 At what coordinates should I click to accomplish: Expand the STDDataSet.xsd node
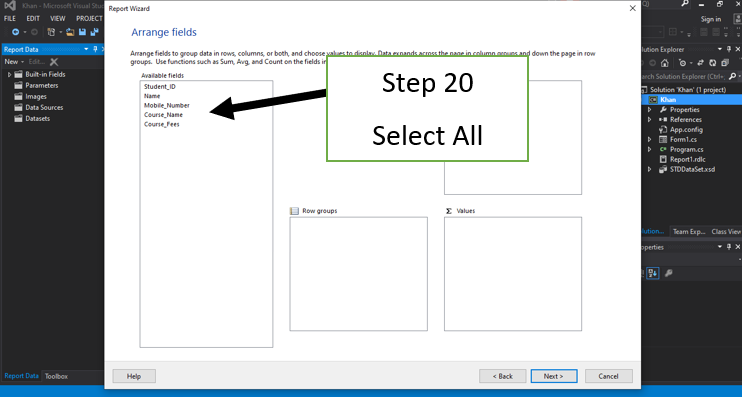tap(649, 169)
